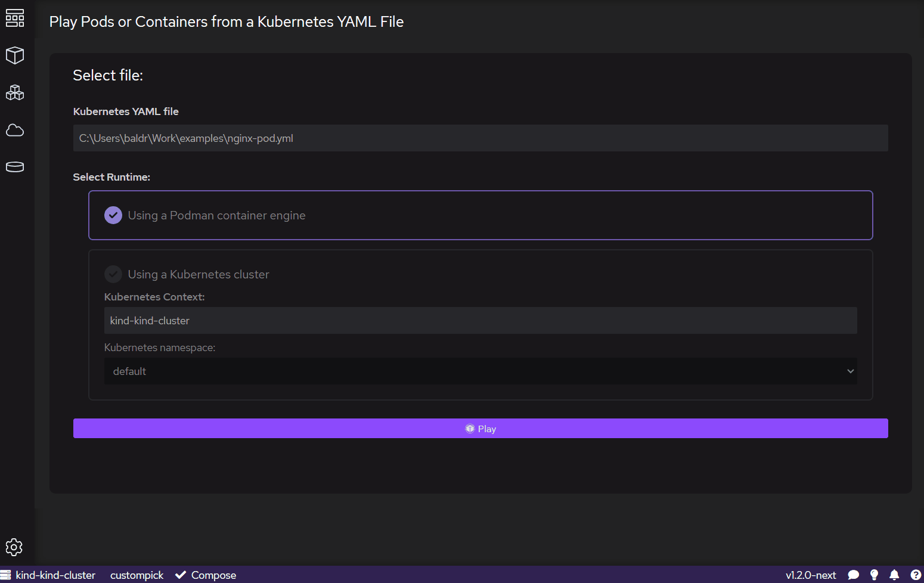Click the Kubernetes Context label
Image resolution: width=924 pixels, height=583 pixels.
(154, 297)
